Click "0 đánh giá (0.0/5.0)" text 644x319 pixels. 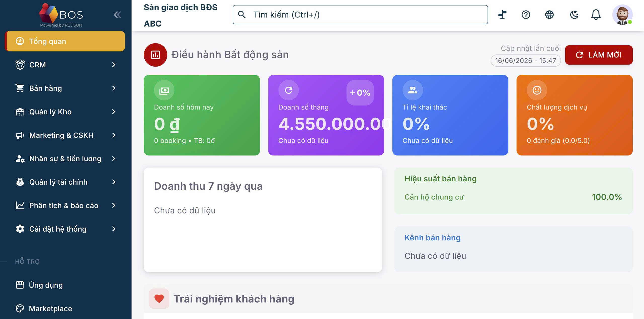(558, 140)
